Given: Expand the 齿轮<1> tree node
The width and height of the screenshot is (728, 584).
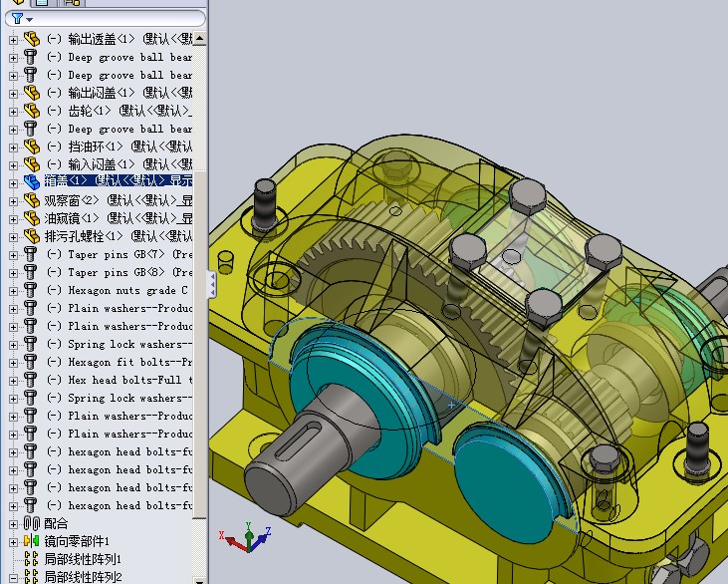Looking at the screenshot, I should [x=14, y=112].
